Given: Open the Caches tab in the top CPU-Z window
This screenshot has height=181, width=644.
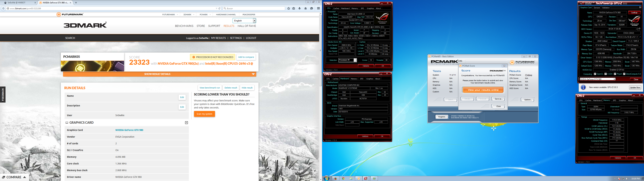Looking at the screenshot, I should [x=336, y=8].
